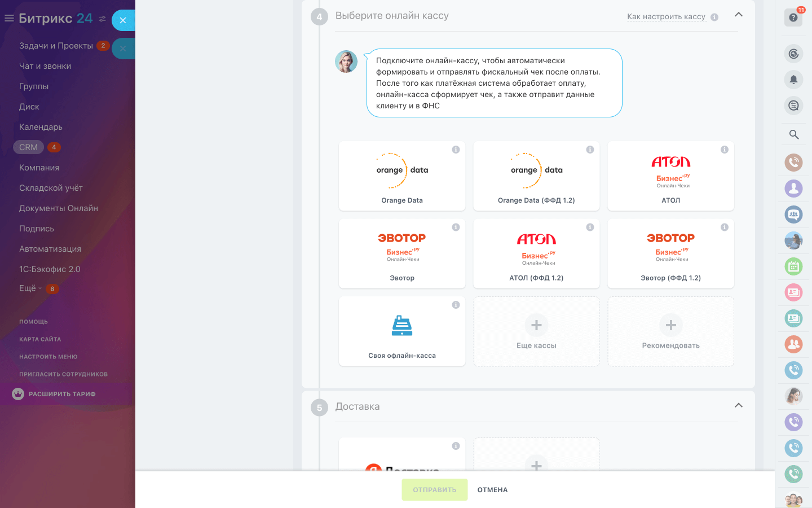Viewport: 812px width, 508px height.
Task: Go to Tasks and Projects
Action: pyautogui.click(x=56, y=46)
